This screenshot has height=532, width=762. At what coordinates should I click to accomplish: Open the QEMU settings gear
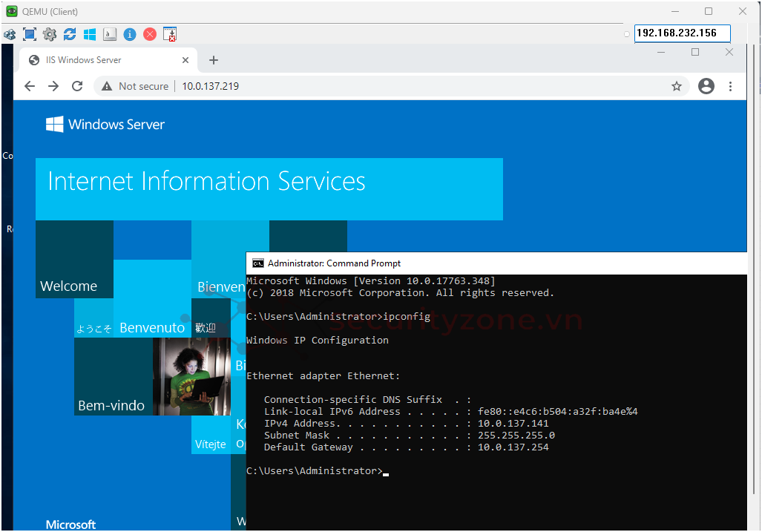(x=50, y=34)
